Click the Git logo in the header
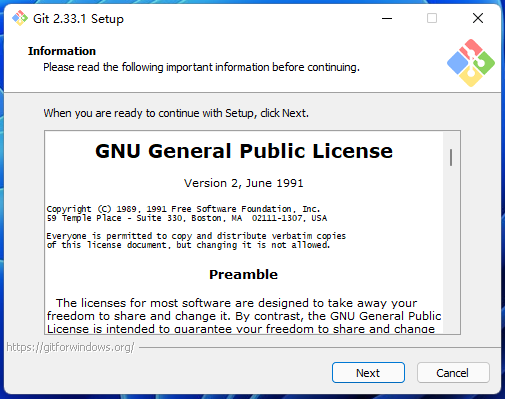This screenshot has height=399, width=505. tap(471, 63)
